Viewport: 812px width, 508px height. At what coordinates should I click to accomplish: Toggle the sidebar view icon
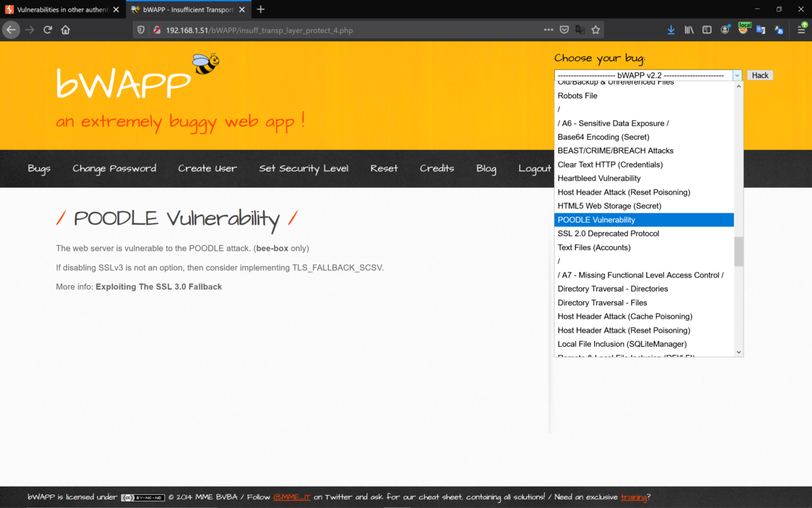pos(706,30)
